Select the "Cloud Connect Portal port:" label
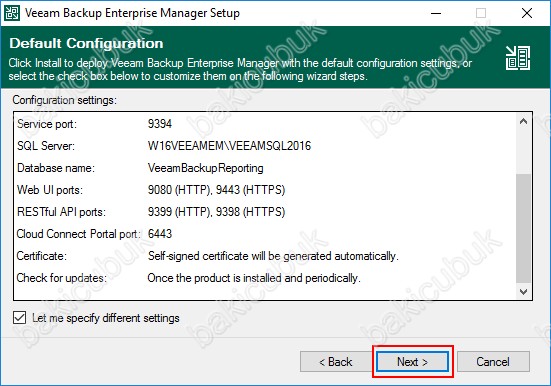Screen dimensions: 551x386 (78, 234)
